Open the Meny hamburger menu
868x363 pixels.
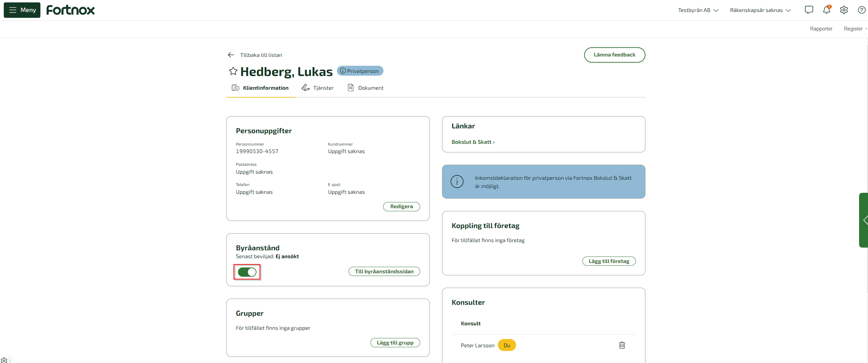pyautogui.click(x=22, y=10)
